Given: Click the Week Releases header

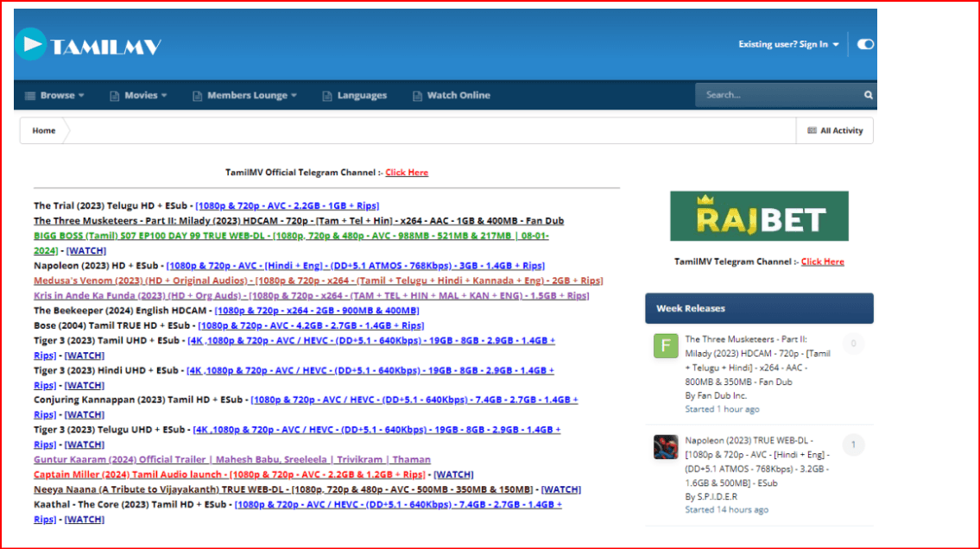Looking at the screenshot, I should click(759, 308).
